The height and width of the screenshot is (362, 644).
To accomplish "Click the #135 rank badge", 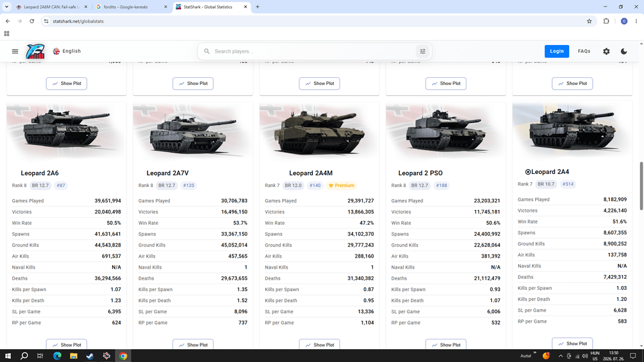I will click(189, 186).
